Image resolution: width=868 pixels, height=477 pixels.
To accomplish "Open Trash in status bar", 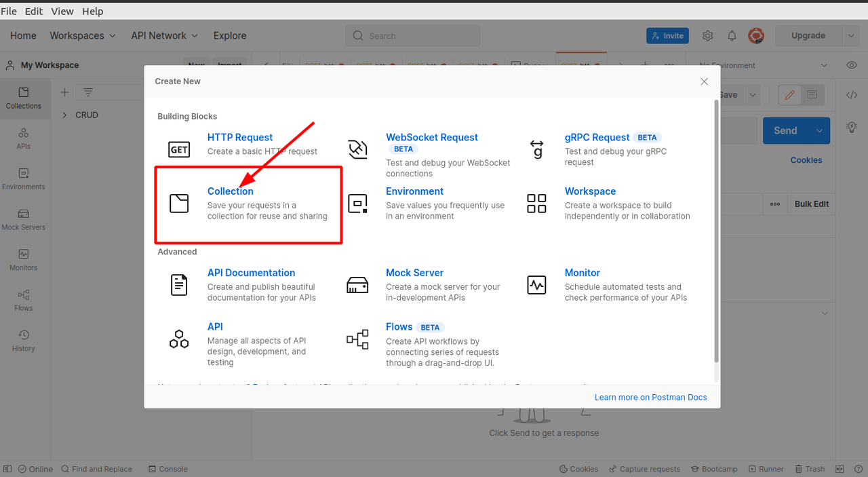I will click(809, 469).
